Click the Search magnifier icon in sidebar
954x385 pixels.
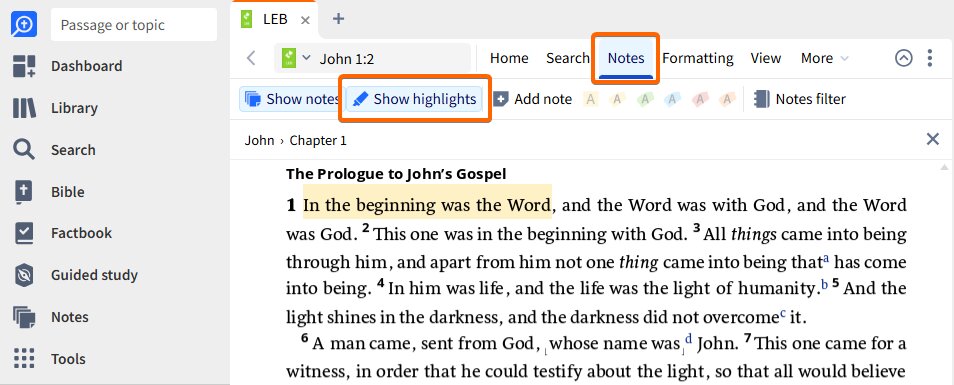coord(24,150)
